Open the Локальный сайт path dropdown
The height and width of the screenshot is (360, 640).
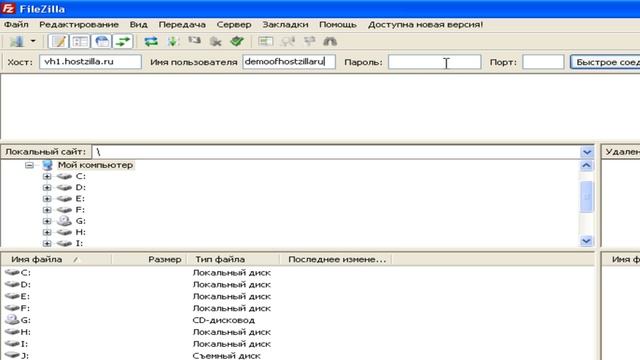[x=587, y=152]
